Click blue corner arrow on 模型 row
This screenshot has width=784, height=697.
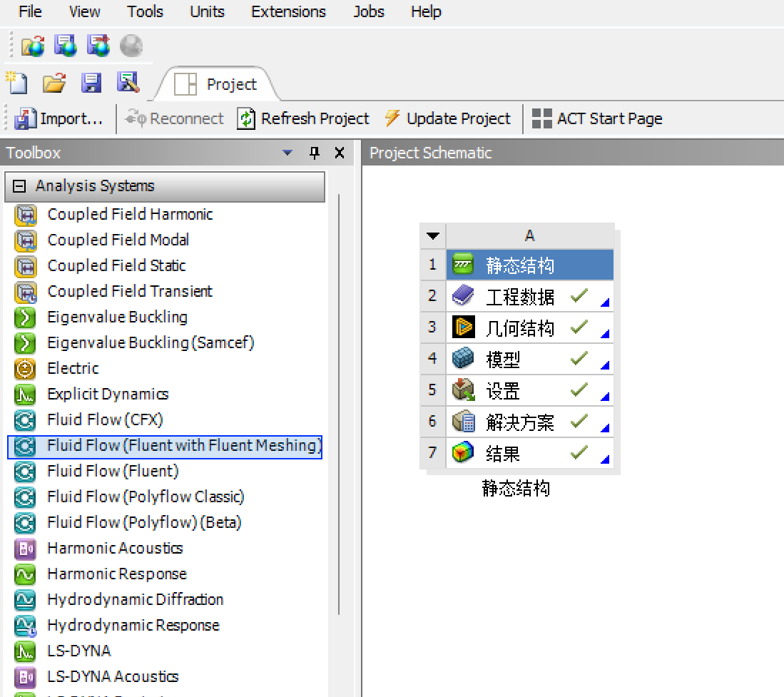click(x=605, y=365)
